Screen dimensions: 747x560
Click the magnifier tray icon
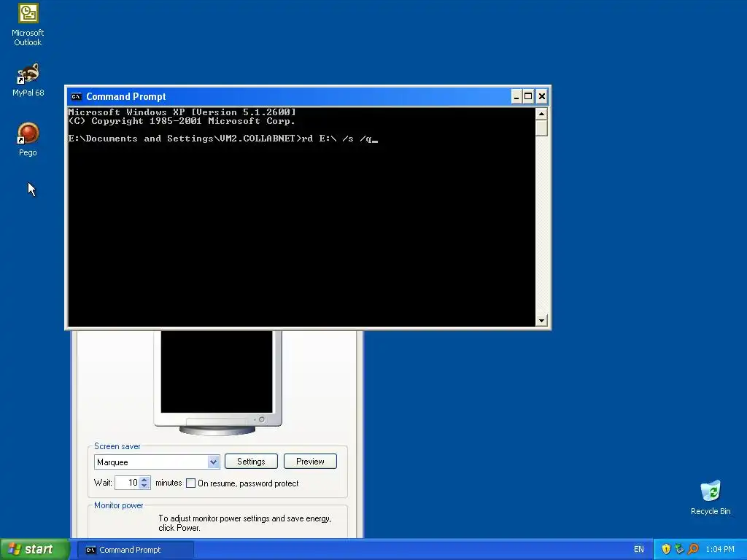tap(693, 549)
